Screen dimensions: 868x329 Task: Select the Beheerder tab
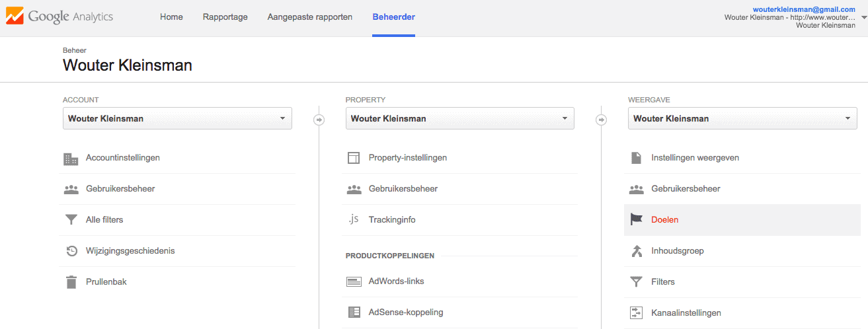tap(394, 17)
